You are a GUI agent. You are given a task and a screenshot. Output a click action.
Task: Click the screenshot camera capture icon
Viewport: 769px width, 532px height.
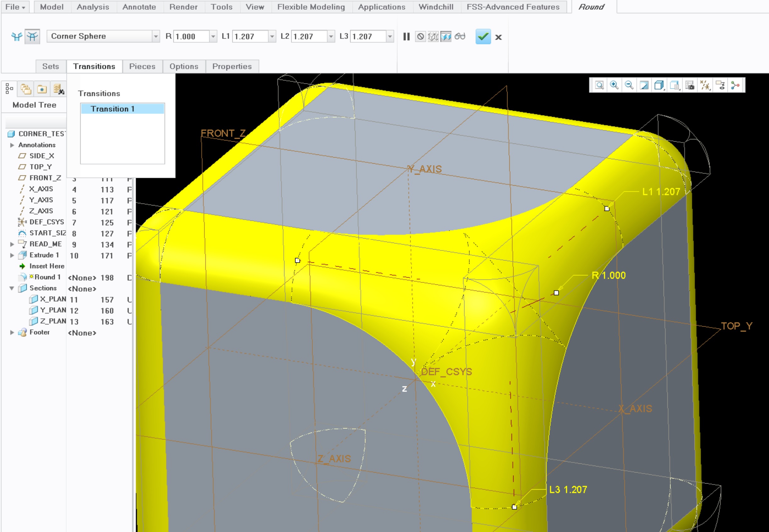690,86
